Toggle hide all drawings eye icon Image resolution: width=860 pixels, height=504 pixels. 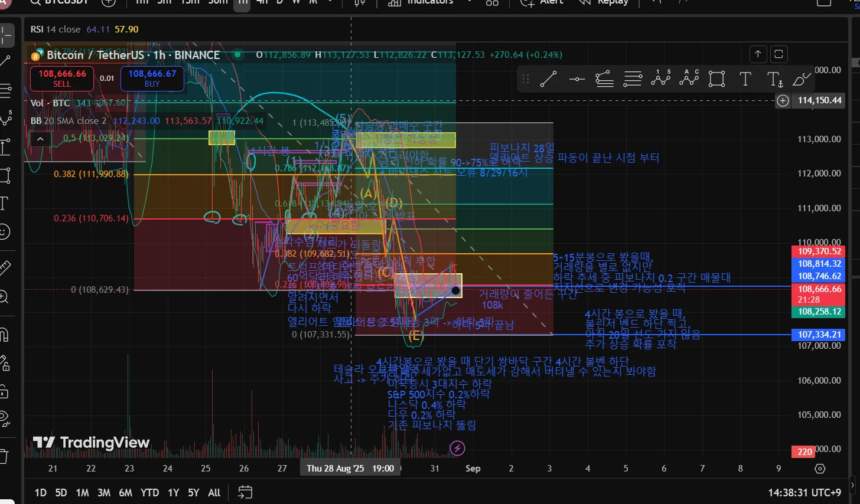pos(4,419)
